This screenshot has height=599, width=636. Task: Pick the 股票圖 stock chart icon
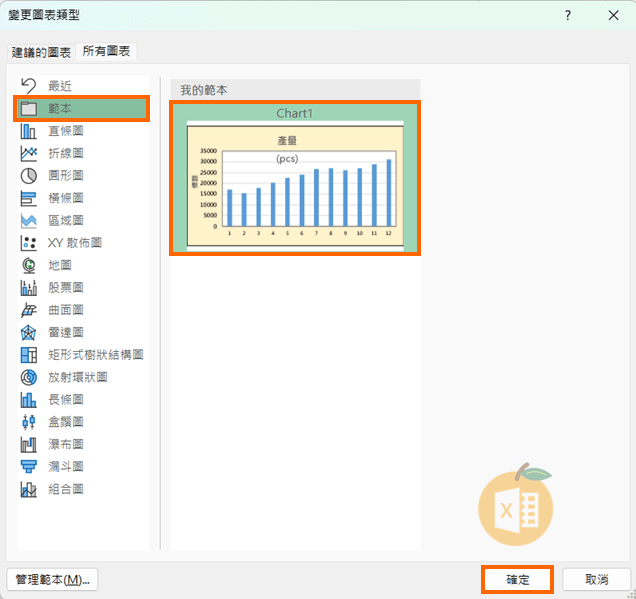click(x=29, y=288)
